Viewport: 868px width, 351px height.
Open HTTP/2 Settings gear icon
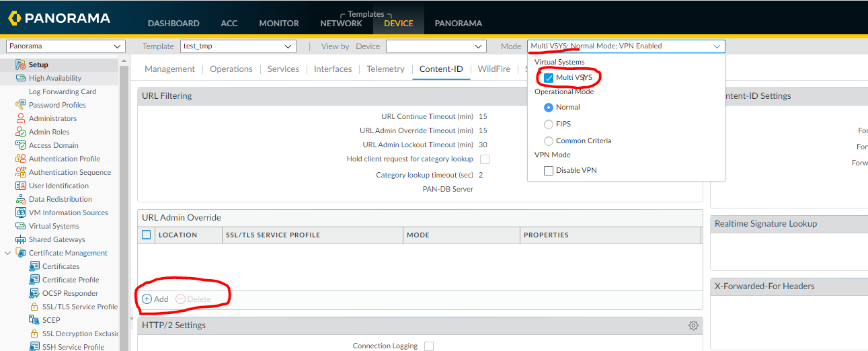(x=693, y=325)
